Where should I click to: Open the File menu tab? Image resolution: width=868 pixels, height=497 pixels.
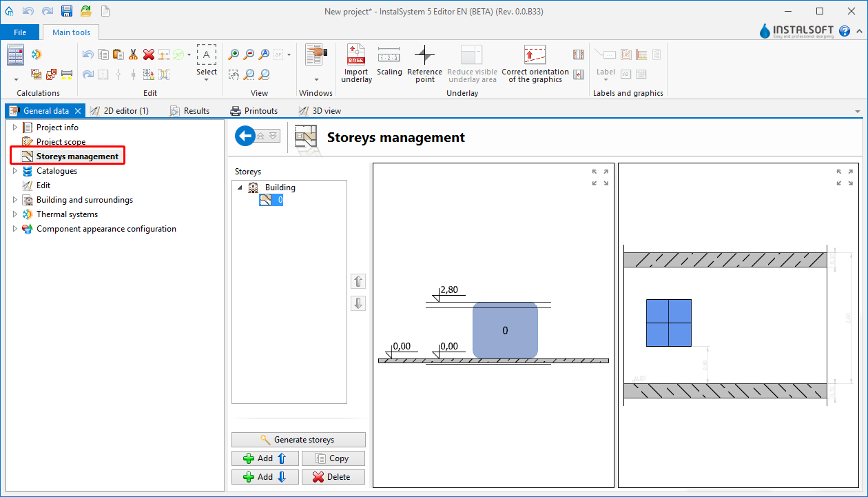point(20,32)
